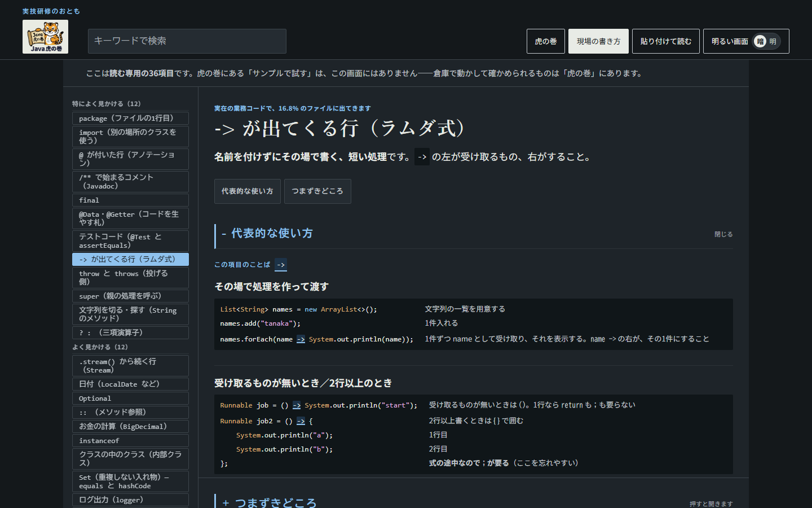Viewport: 812px width, 508px height.
Task: Jump to 代表的な使い方 via anchor button
Action: pyautogui.click(x=248, y=191)
